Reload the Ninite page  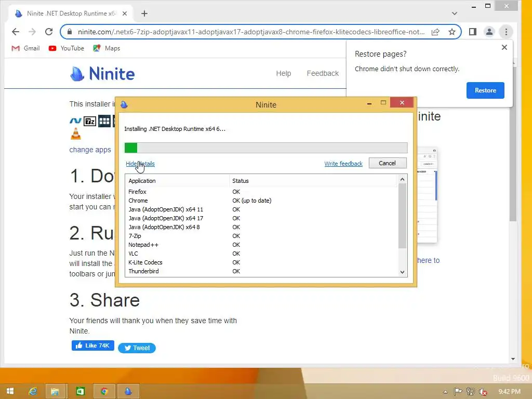click(x=49, y=32)
